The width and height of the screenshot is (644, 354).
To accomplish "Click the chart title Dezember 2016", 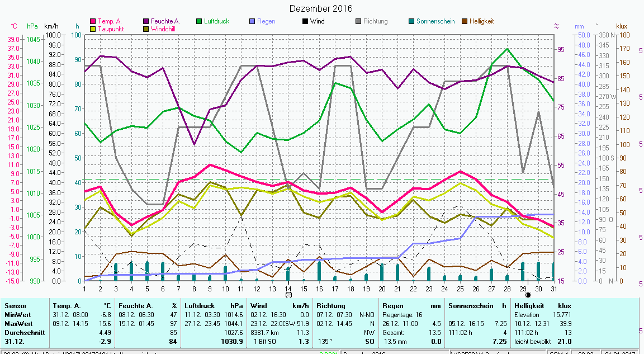I will pyautogui.click(x=321, y=8).
